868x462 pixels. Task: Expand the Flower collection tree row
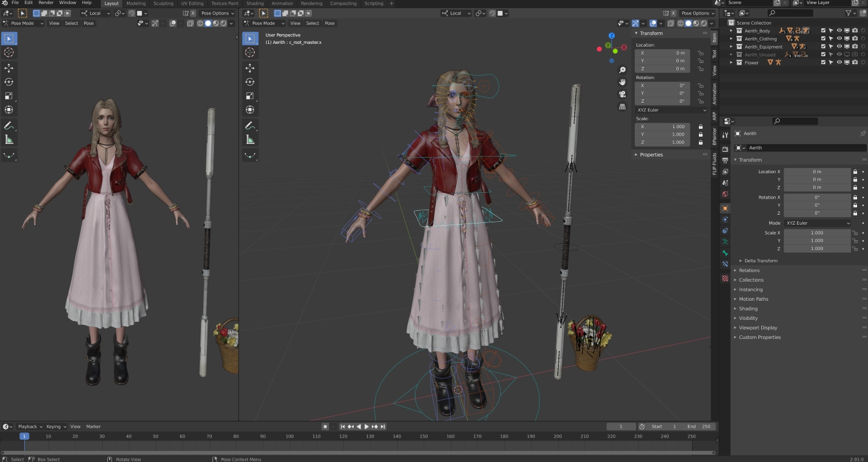click(732, 62)
